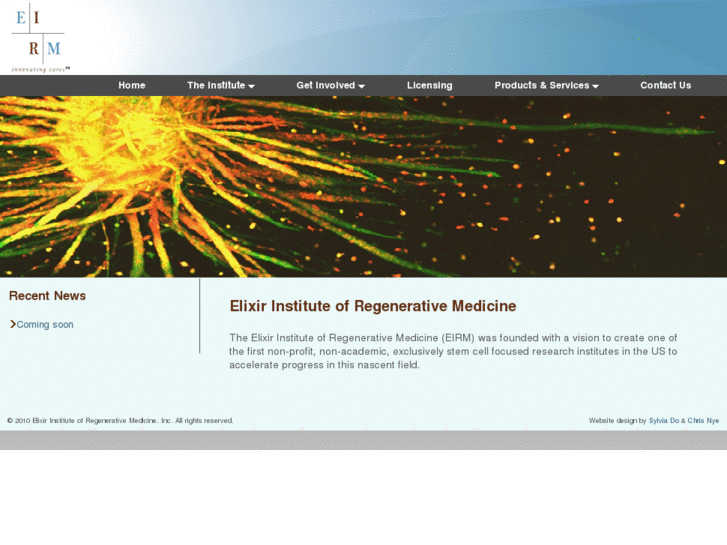Image resolution: width=727 pixels, height=545 pixels.
Task: Click the Recent News heading
Action: tap(47, 296)
